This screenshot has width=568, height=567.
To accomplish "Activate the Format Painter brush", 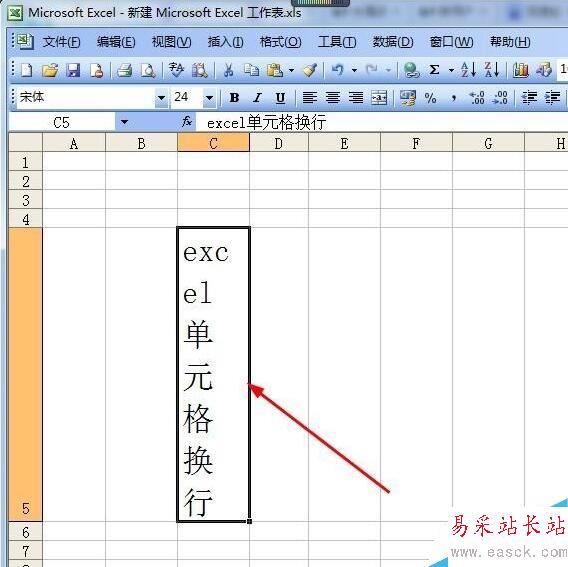I will click(310, 70).
